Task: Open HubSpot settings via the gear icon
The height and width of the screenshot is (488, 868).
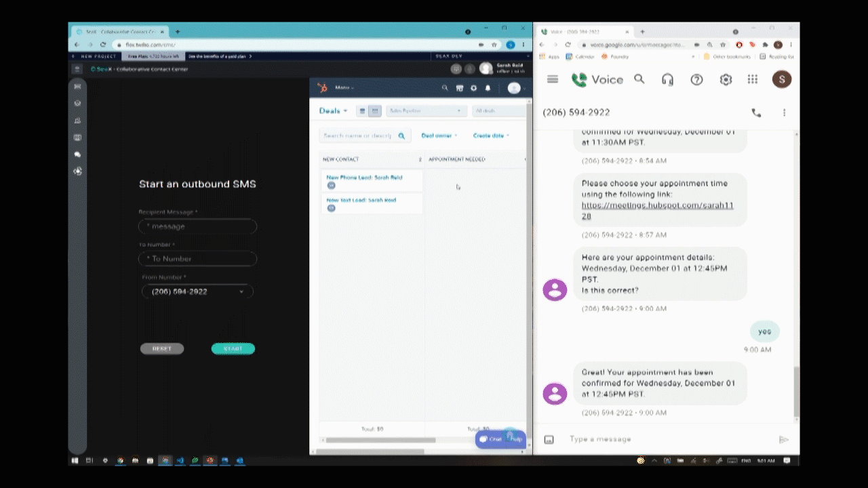Action: pos(473,88)
